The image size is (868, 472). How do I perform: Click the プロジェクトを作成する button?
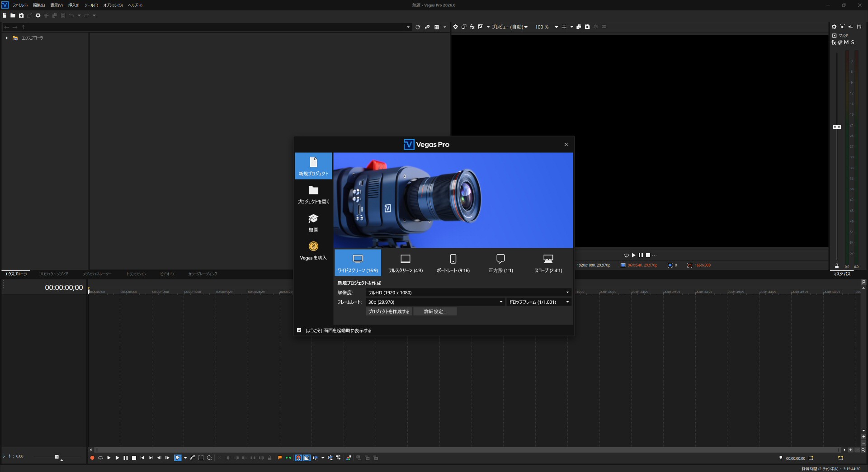click(x=389, y=312)
